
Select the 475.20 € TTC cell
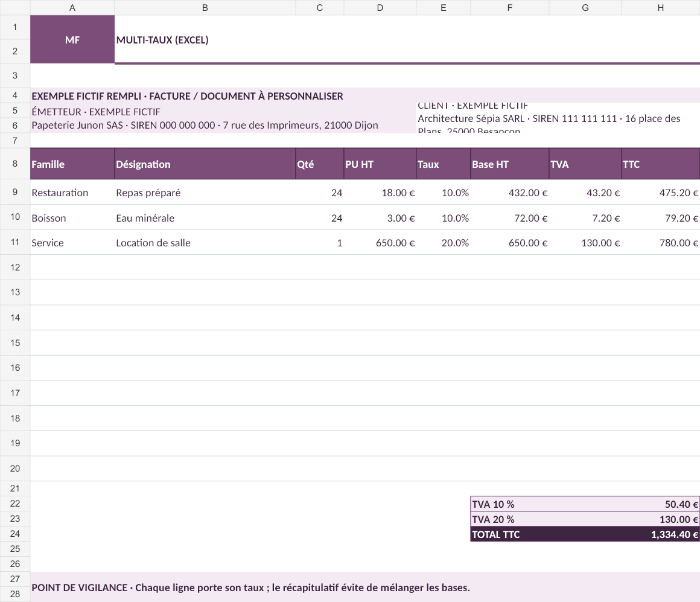(x=661, y=193)
